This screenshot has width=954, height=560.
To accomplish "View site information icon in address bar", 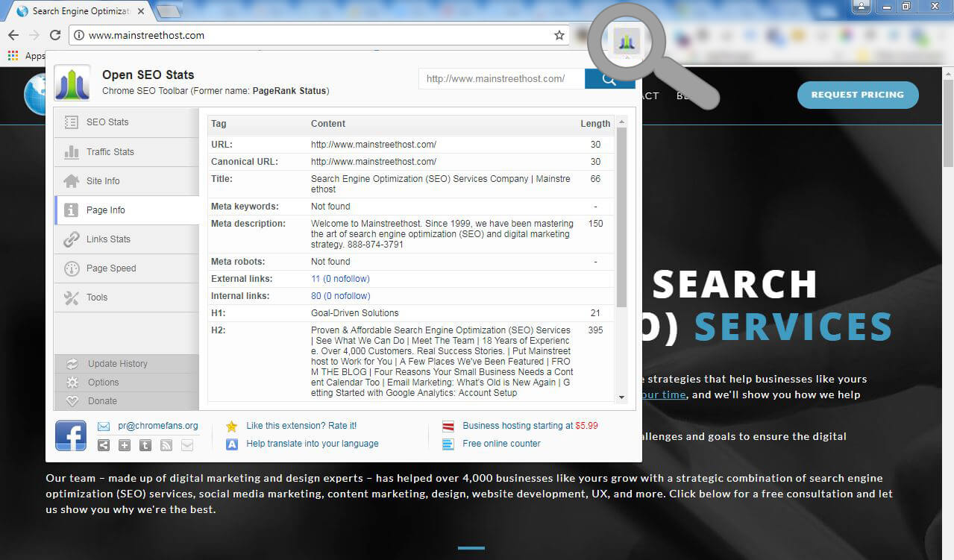I will pos(79,35).
